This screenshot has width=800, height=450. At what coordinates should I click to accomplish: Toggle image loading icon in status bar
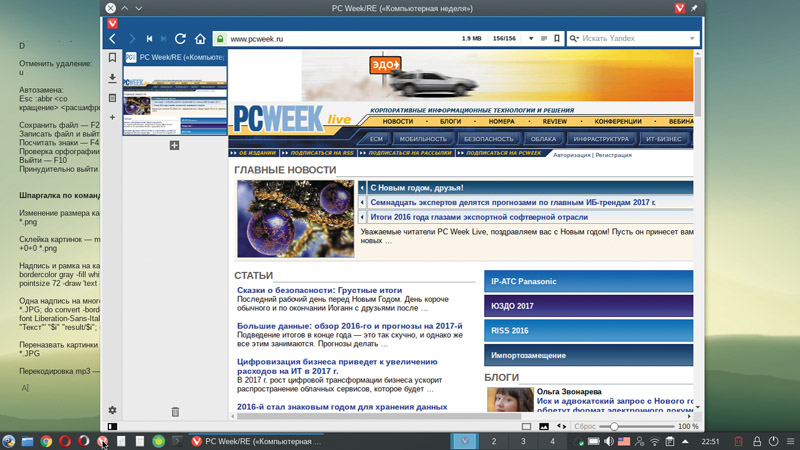click(544, 426)
